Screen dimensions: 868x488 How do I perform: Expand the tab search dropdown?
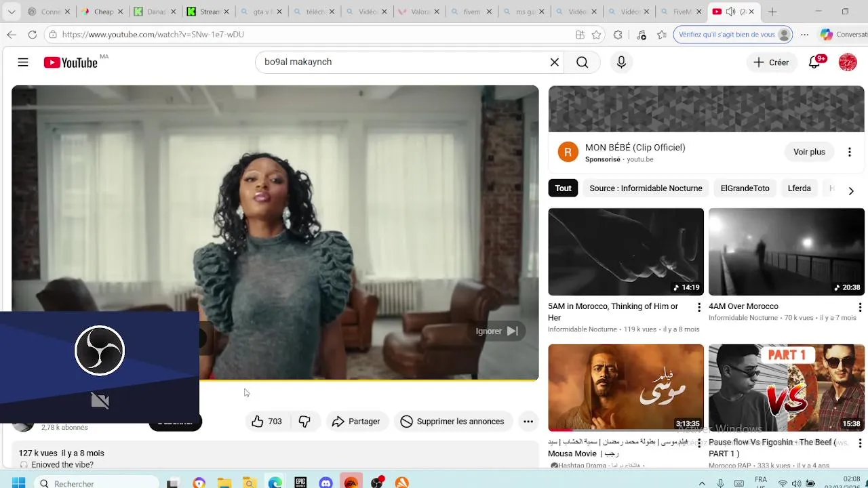click(12, 12)
